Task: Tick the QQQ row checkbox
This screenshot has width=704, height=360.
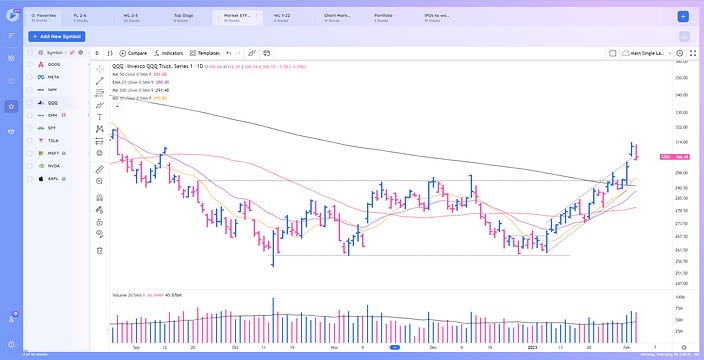Action: coord(30,102)
